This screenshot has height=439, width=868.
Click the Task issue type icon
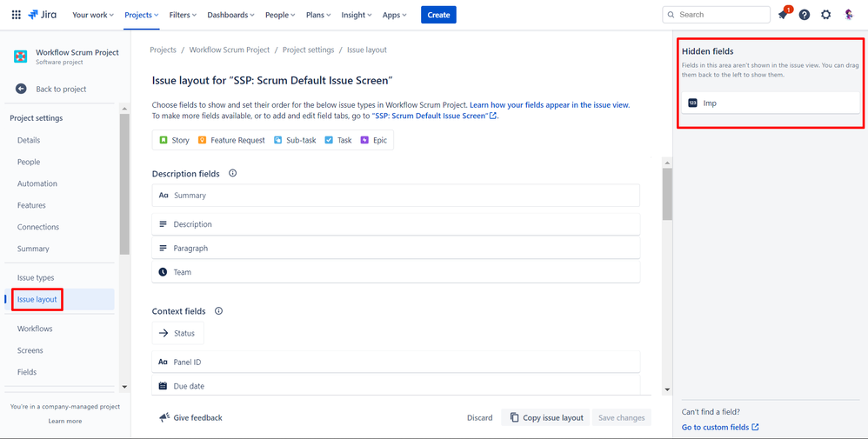coord(329,140)
